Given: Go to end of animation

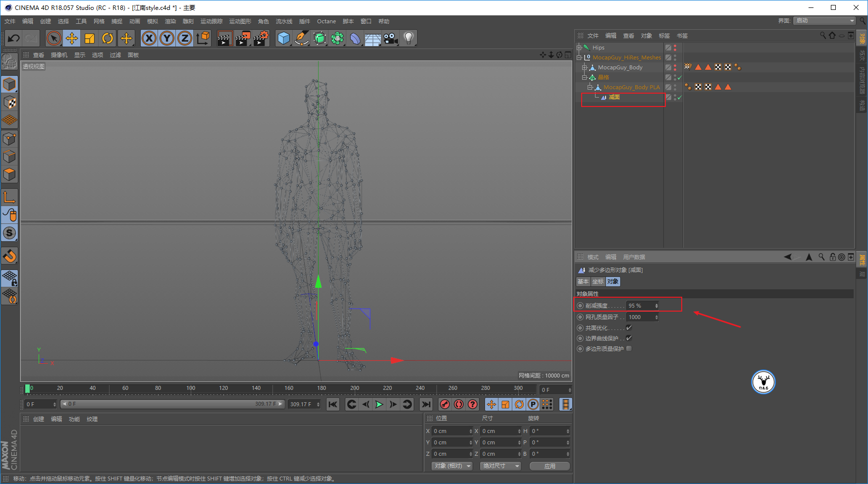Looking at the screenshot, I should tap(426, 404).
